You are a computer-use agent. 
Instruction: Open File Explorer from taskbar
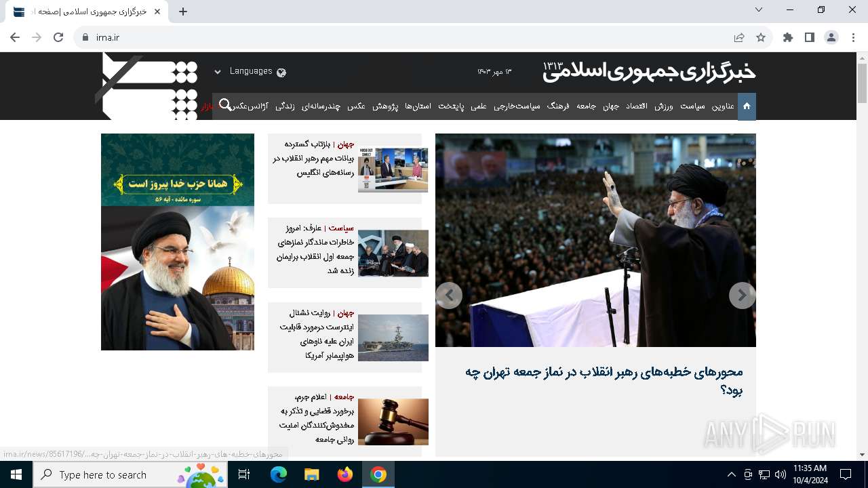click(x=311, y=474)
